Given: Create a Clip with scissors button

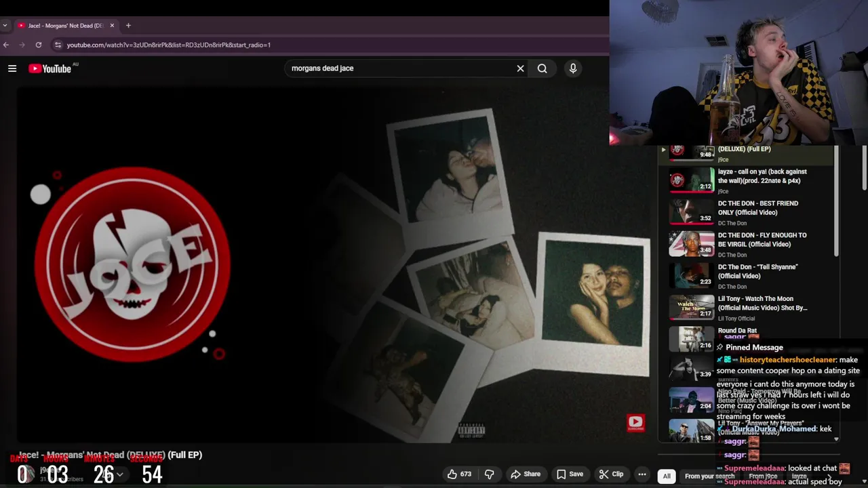Looking at the screenshot, I should [x=611, y=474].
